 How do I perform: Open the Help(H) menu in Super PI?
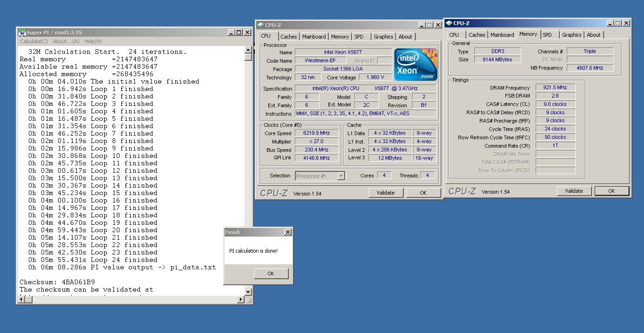[x=93, y=41]
